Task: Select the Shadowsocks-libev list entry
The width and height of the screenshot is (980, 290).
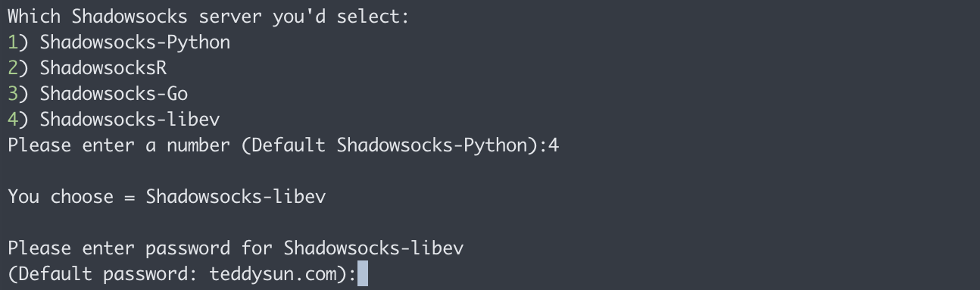Action: (114, 120)
